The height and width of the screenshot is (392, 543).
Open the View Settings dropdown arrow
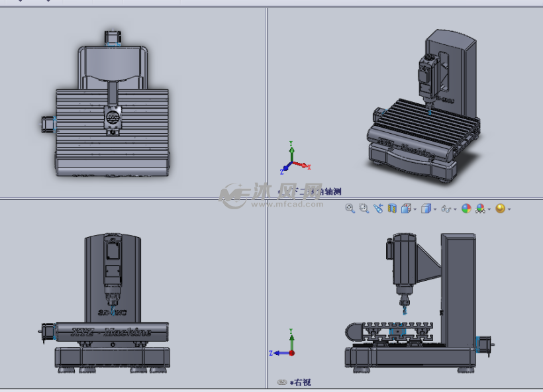509,209
